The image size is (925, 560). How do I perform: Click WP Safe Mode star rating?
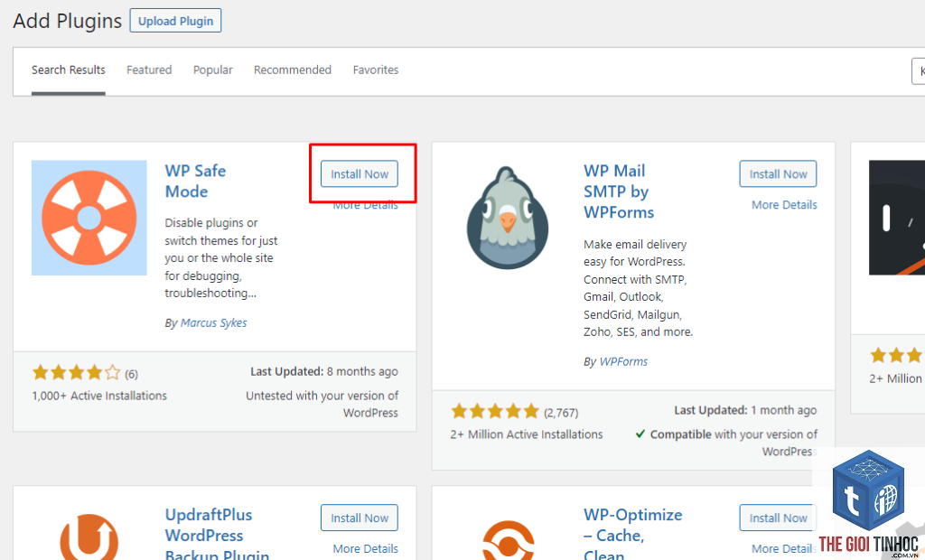click(76, 373)
